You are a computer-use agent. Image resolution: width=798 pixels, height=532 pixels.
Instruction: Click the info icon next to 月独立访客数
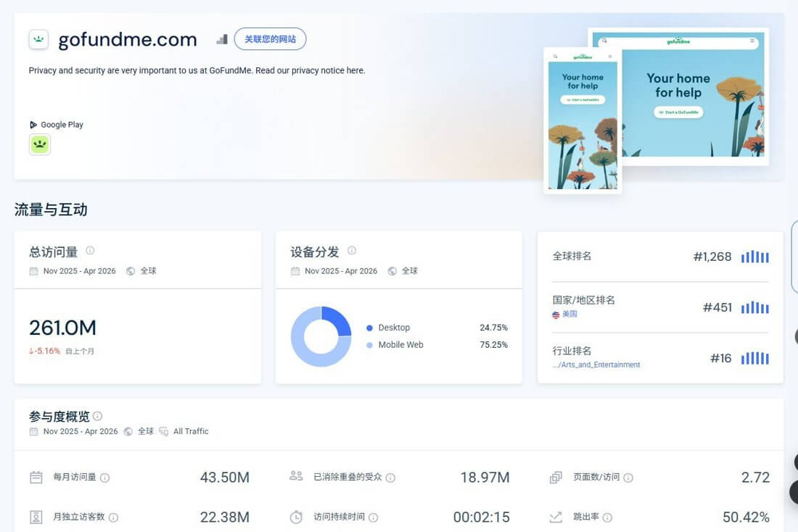coord(113,518)
